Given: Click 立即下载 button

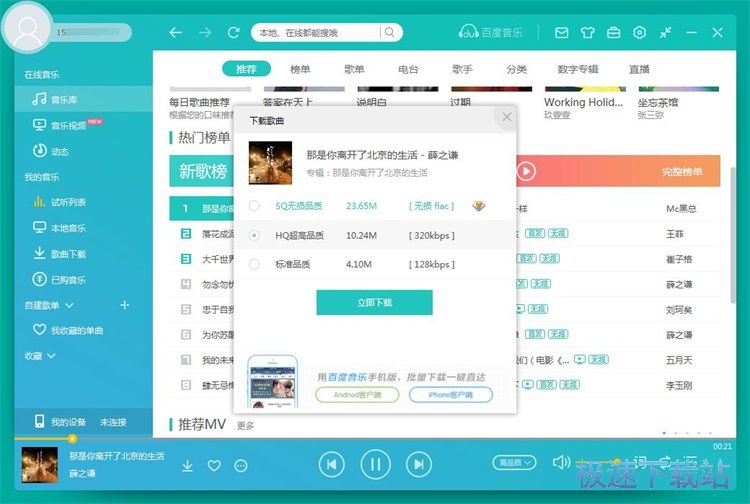Looking at the screenshot, I should 375,302.
